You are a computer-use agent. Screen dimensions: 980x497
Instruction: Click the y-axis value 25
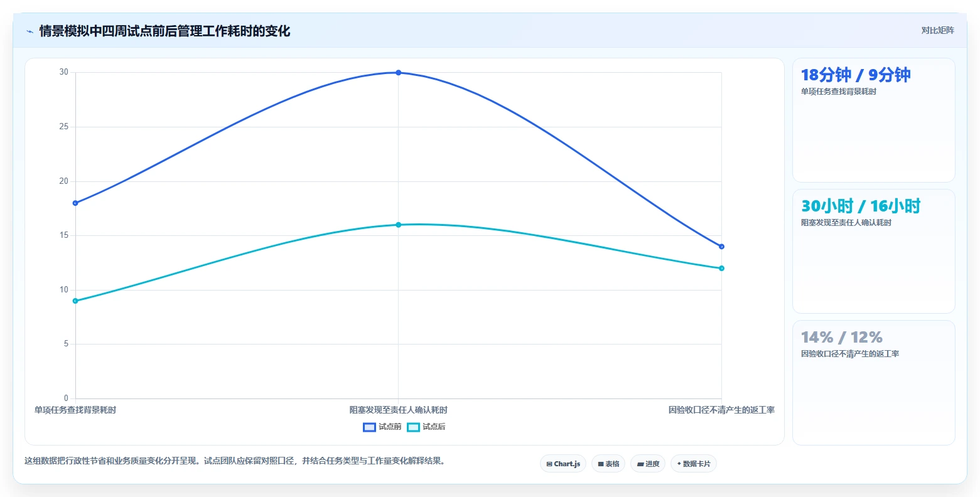point(64,127)
